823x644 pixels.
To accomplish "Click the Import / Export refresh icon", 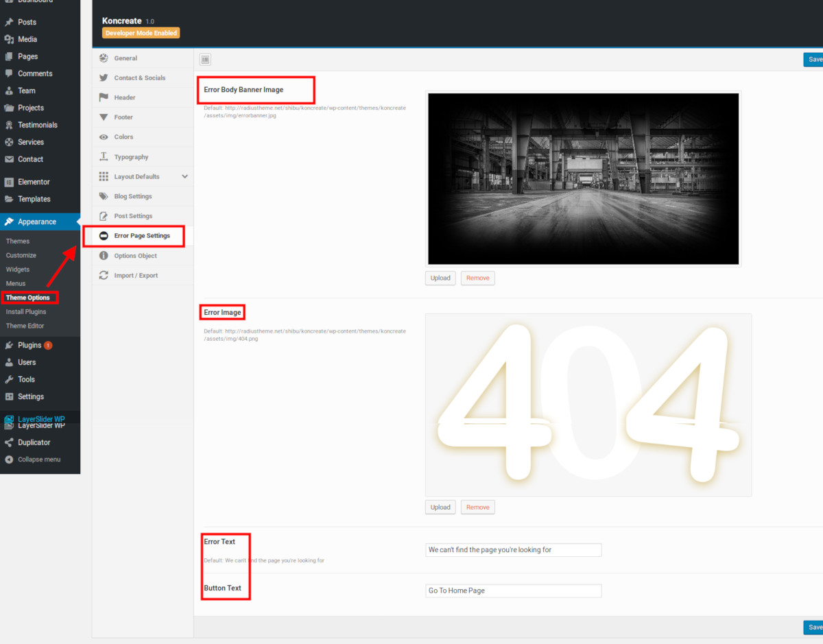I will tap(104, 275).
